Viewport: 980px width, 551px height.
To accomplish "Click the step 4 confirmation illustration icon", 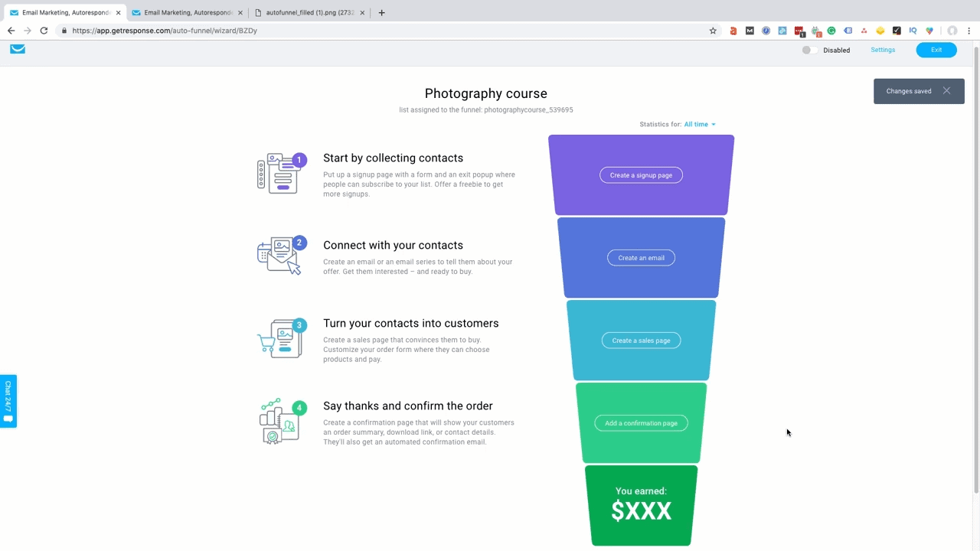I will point(279,421).
